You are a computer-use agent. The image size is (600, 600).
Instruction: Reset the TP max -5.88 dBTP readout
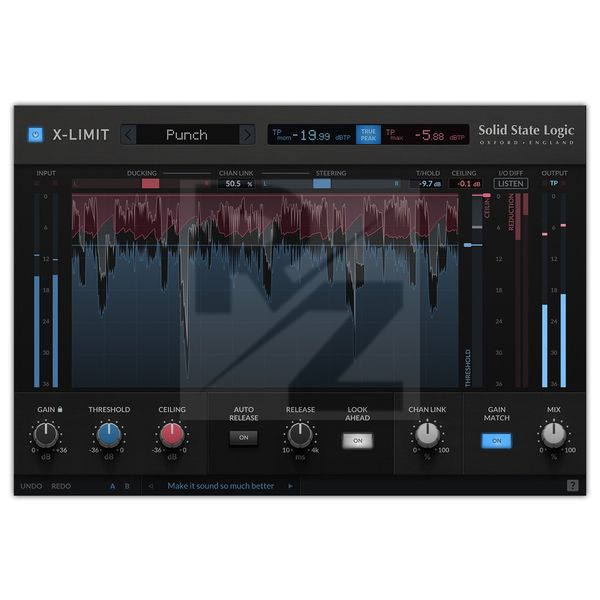point(425,135)
